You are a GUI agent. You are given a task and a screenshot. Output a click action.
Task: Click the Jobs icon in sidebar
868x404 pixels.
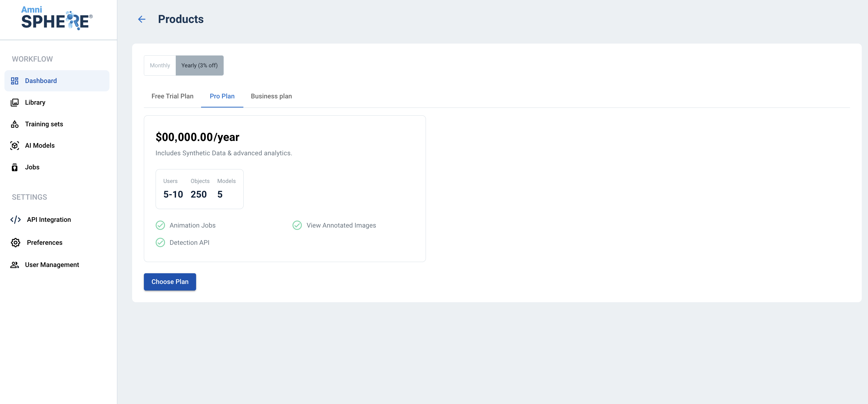(x=14, y=167)
